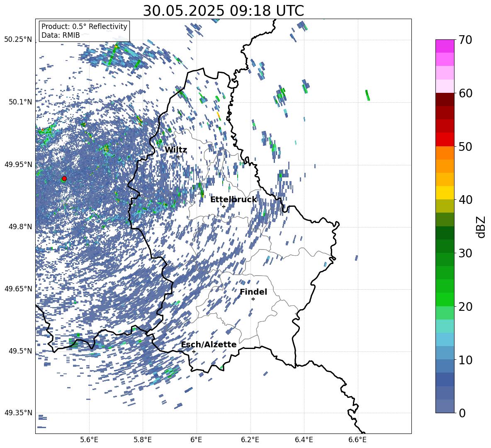Screen dimensions: 491x448
Task: Click the 49.35°N latitude label
Action: pyautogui.click(x=19, y=413)
